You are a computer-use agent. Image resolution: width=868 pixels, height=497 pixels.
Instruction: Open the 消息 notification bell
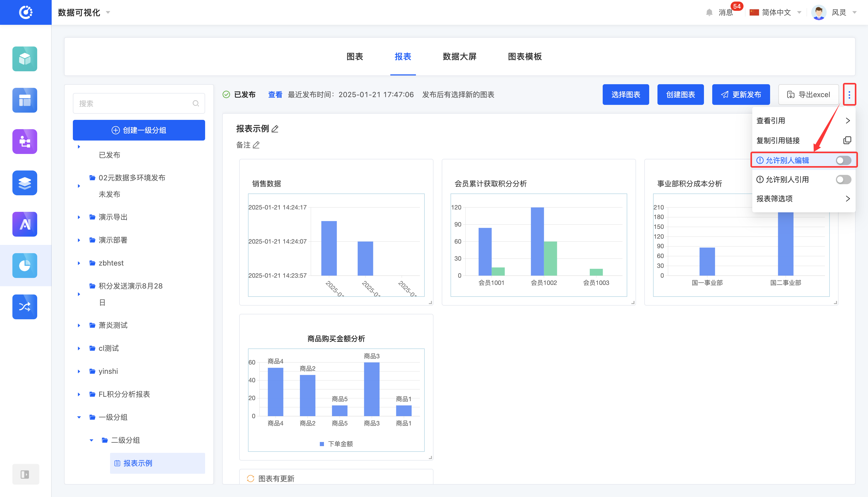(x=709, y=13)
